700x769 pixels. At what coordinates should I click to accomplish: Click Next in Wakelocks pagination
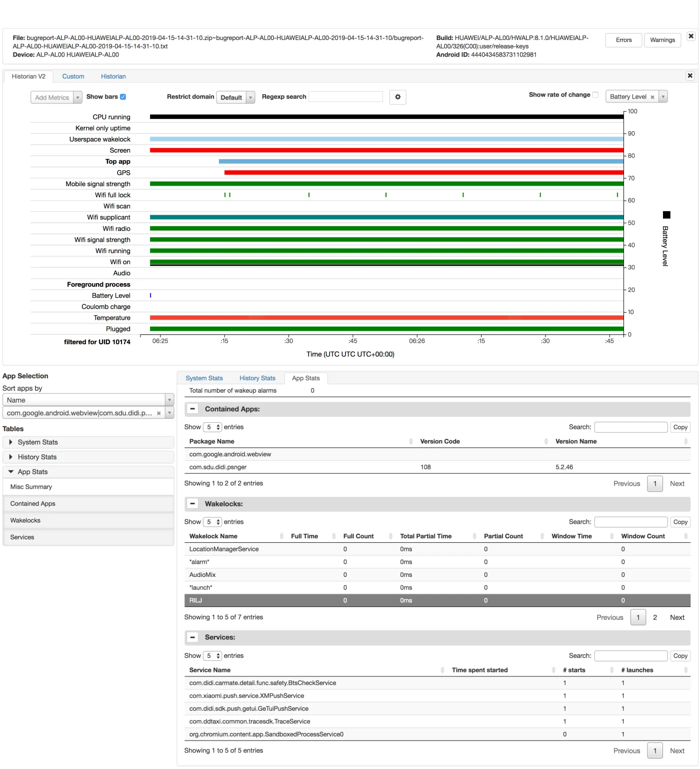677,618
